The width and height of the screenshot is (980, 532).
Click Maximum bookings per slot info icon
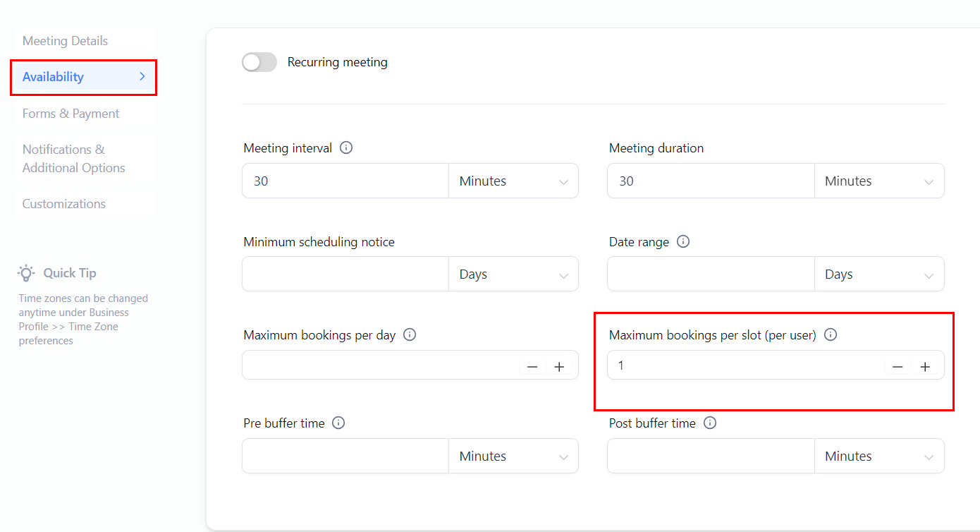click(831, 334)
